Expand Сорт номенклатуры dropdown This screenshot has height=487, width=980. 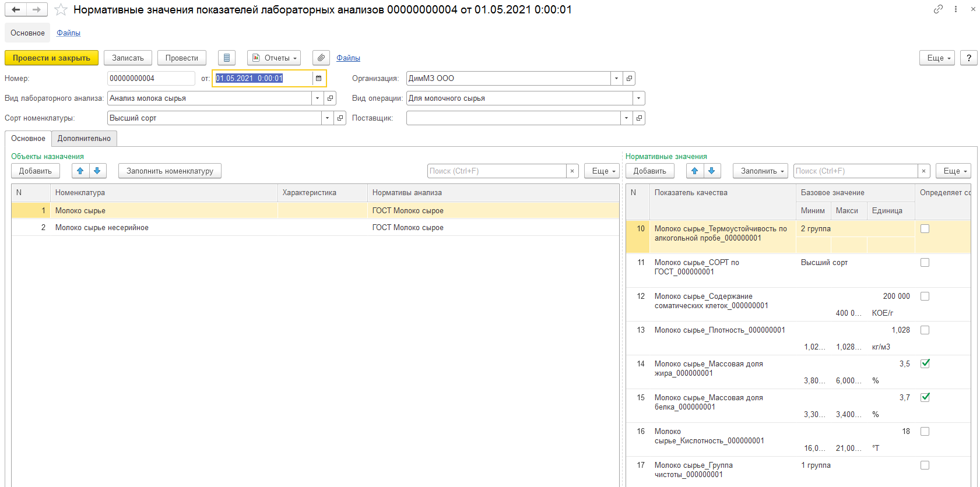[327, 118]
